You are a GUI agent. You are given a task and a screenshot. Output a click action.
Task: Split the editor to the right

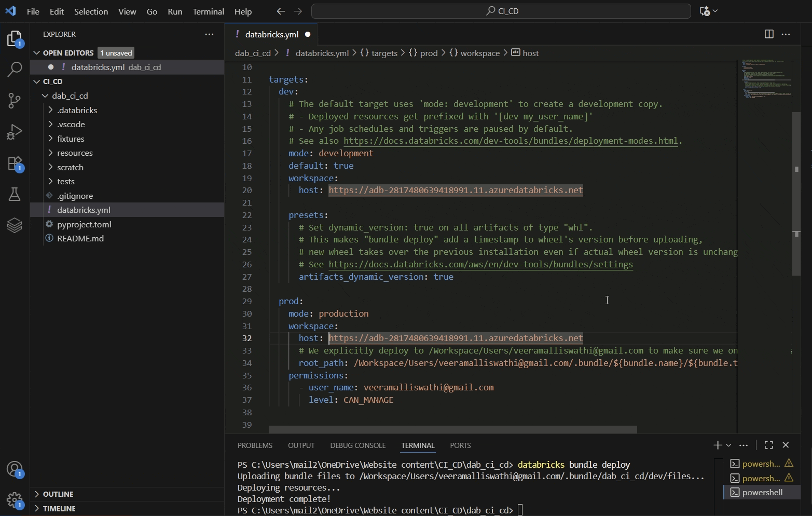pos(769,34)
